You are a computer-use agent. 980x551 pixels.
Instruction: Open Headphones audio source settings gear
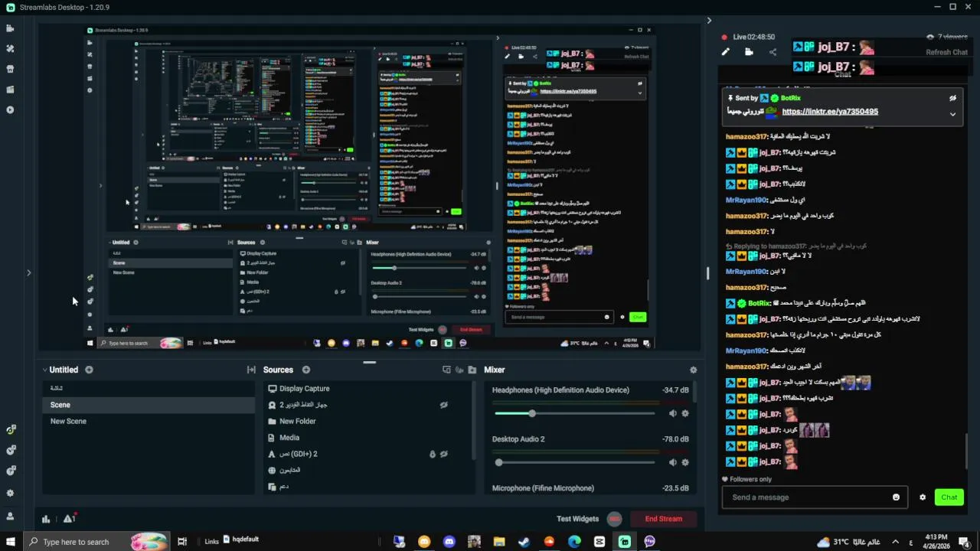(685, 413)
